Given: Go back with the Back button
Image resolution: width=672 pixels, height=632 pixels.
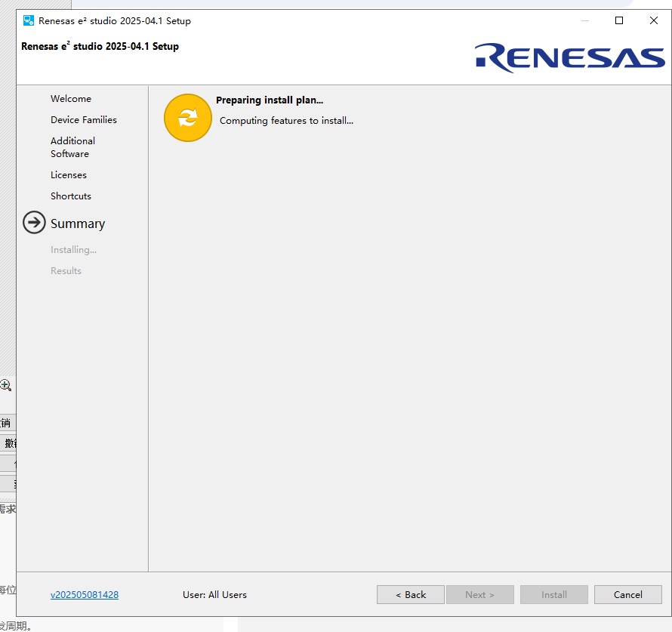Looking at the screenshot, I should pos(411,595).
